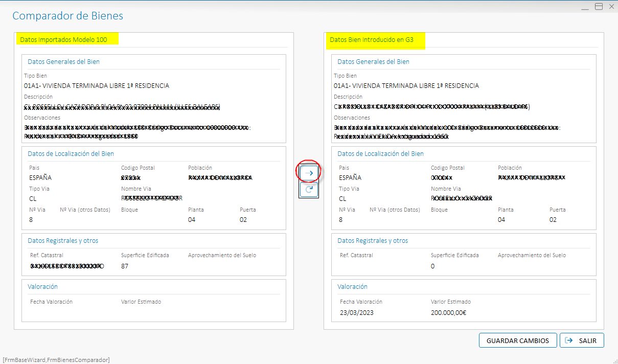
Task: Click the 'Datos Bien Introducido en G3' header
Action: (372, 39)
